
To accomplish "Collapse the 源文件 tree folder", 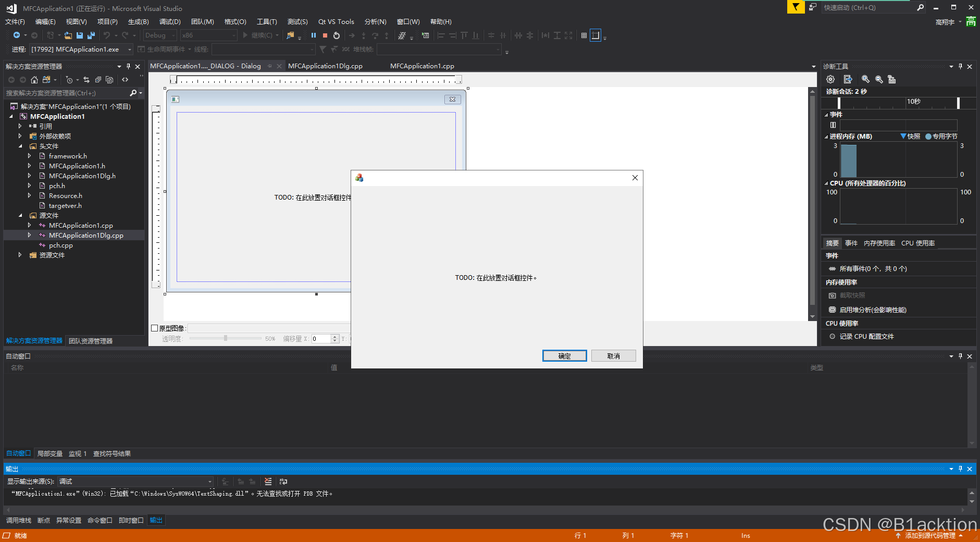I will click(20, 215).
